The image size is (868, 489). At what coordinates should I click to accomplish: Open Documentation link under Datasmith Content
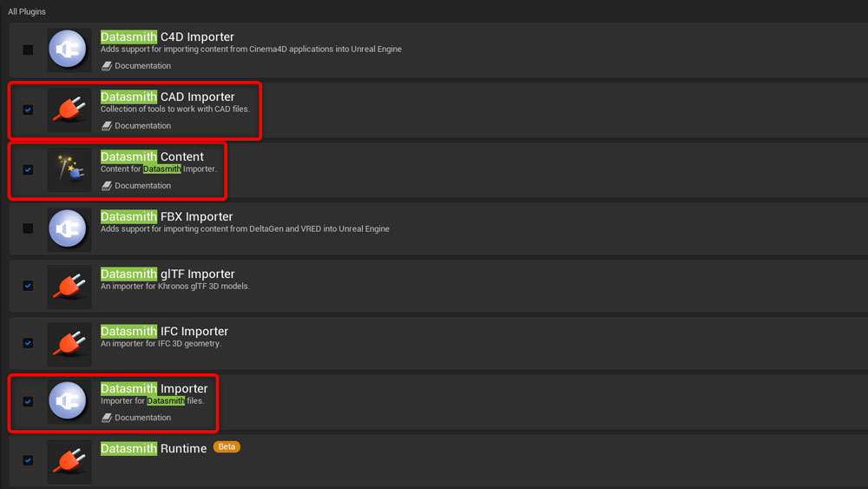[136, 186]
